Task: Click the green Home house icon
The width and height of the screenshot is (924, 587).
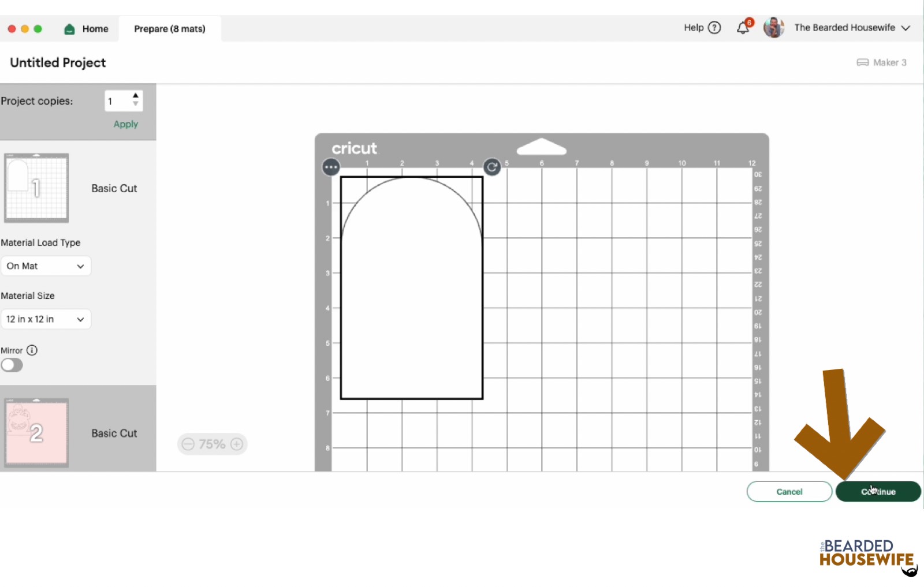Action: [x=69, y=29]
